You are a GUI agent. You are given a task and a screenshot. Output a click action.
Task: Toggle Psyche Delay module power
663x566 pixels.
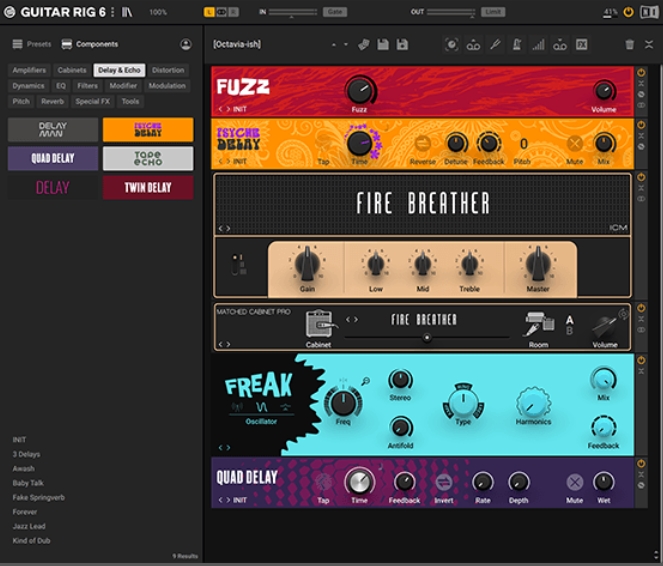[641, 125]
